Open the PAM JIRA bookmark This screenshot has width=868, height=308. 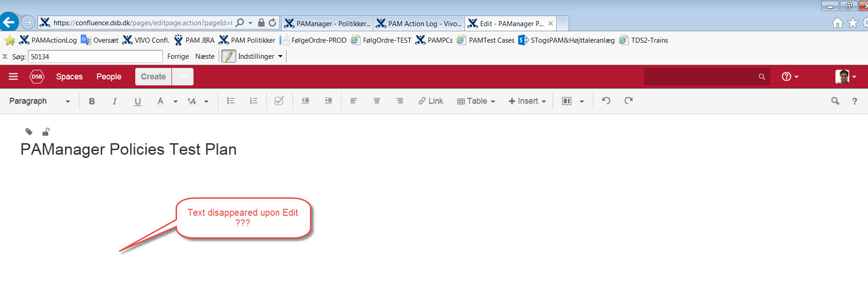(194, 40)
